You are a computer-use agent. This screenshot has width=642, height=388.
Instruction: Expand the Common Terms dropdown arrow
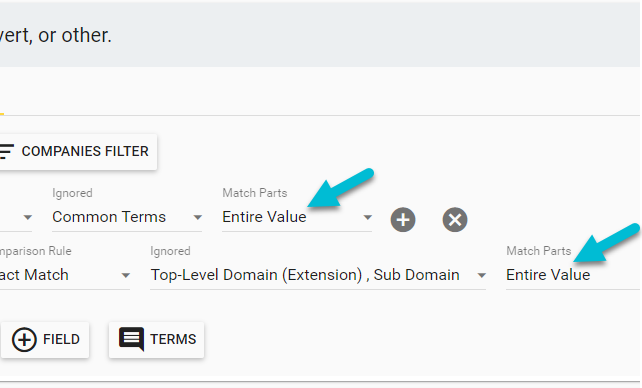pyautogui.click(x=197, y=218)
